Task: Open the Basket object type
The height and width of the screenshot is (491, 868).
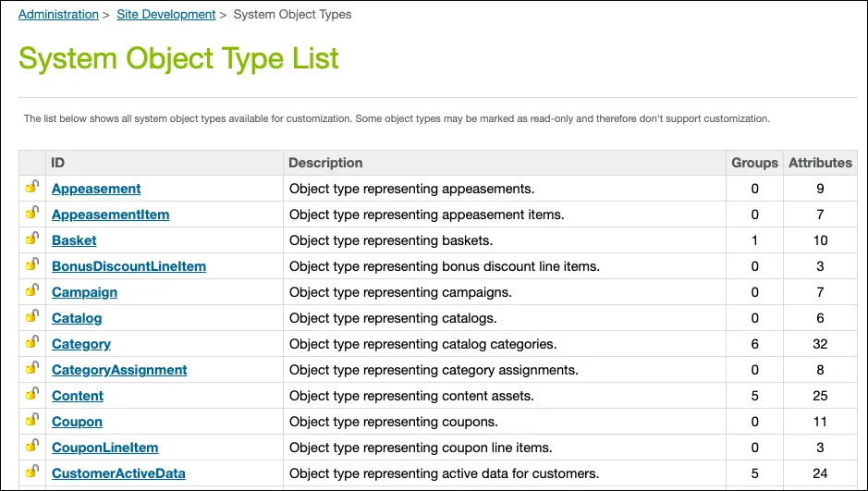Action: coord(74,240)
